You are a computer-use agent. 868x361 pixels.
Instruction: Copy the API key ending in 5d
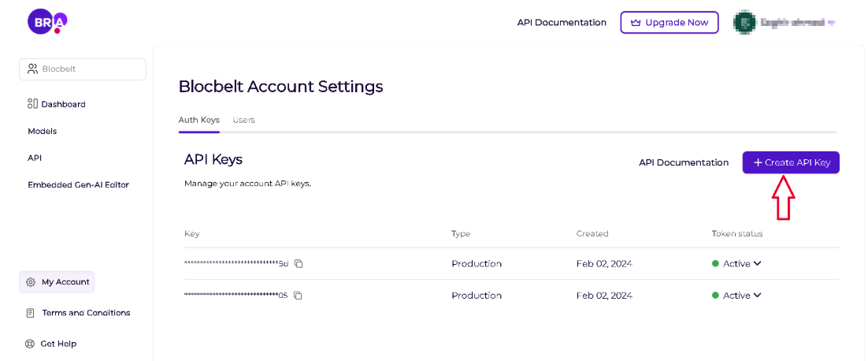coord(299,264)
